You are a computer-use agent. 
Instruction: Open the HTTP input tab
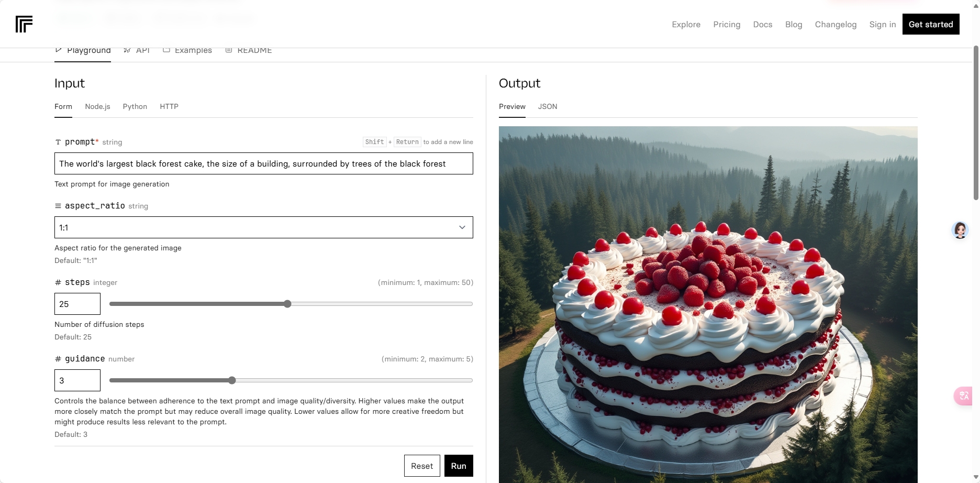coord(169,106)
